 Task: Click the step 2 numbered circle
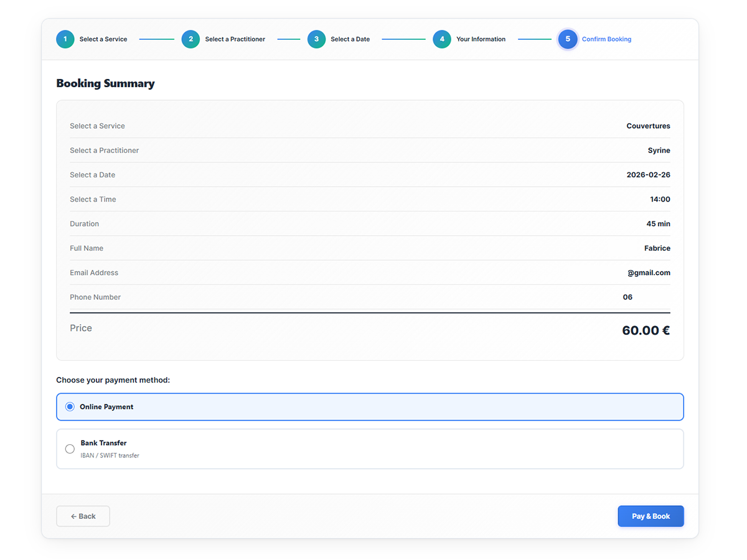(190, 39)
